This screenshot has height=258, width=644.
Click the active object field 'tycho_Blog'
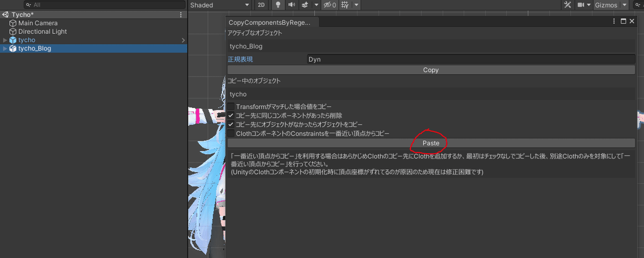tap(431, 46)
